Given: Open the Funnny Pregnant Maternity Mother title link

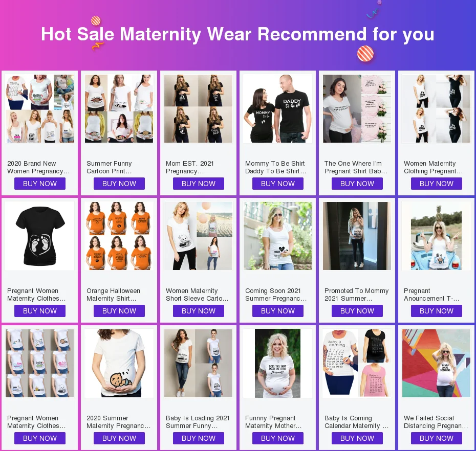Looking at the screenshot, I should click(273, 422).
